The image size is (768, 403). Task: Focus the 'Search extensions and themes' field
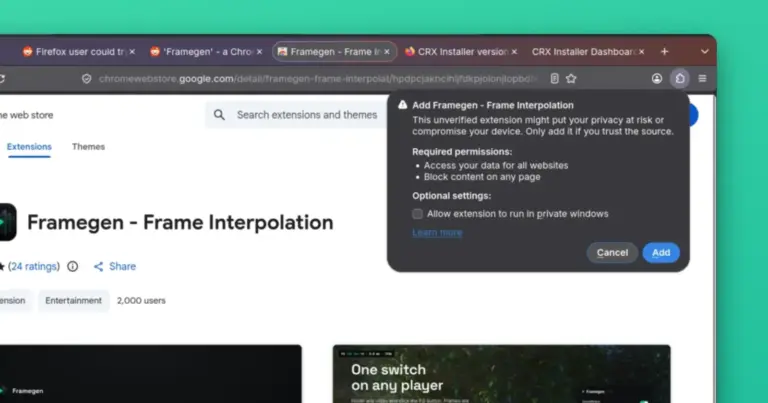point(307,115)
